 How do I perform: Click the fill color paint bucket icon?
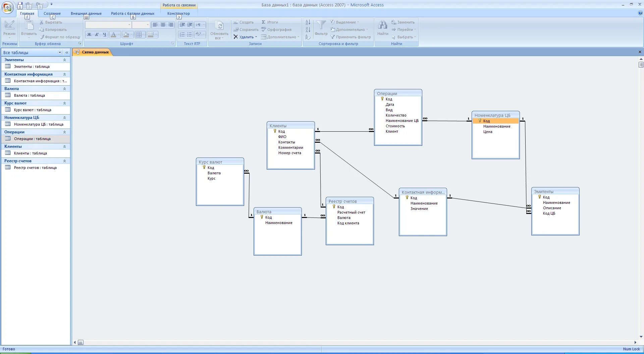coord(126,35)
